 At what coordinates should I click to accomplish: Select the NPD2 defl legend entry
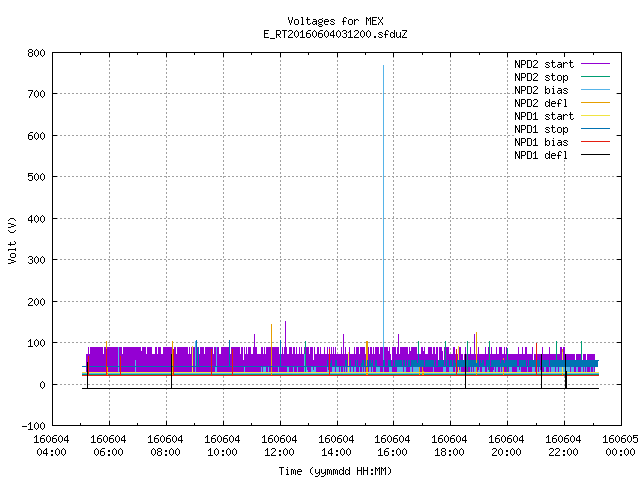(541, 103)
